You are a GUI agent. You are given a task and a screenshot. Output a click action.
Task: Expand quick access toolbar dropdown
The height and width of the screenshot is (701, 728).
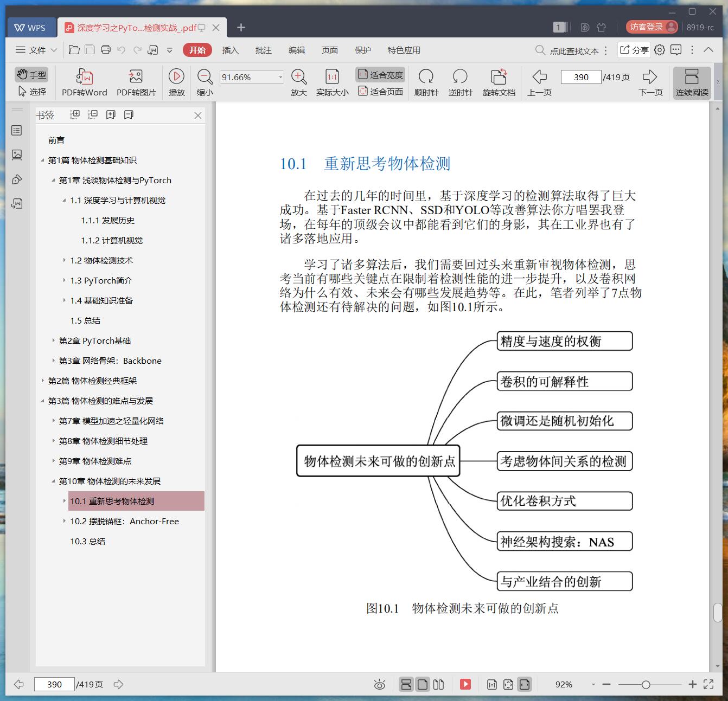point(169,50)
